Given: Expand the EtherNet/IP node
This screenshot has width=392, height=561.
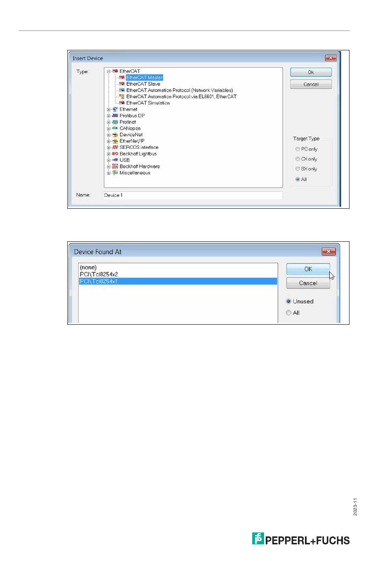Looking at the screenshot, I should tap(109, 141).
